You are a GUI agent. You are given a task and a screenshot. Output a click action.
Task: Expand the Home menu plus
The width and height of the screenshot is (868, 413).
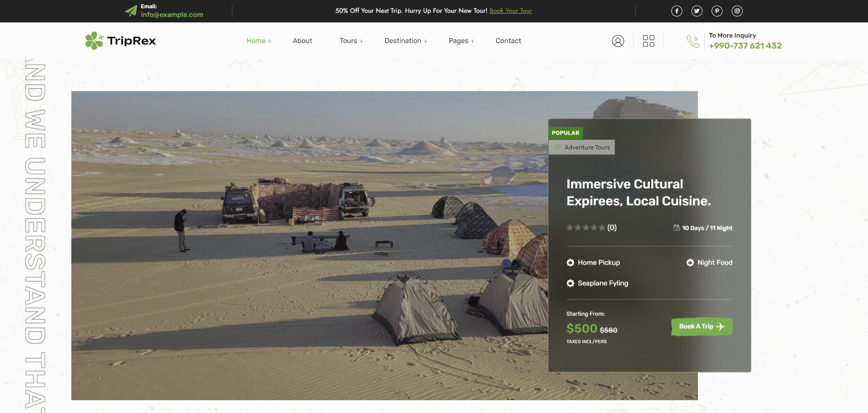click(270, 41)
